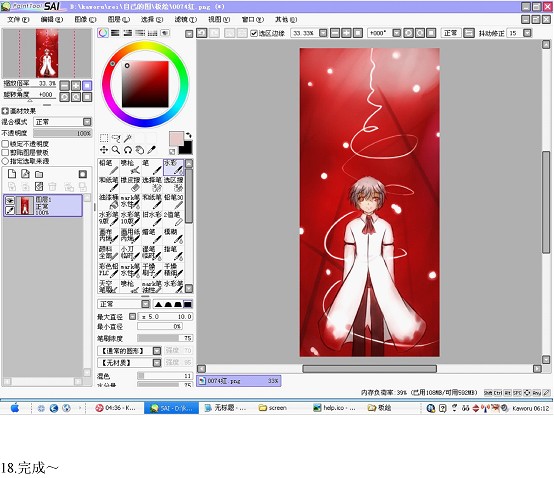Select the zoom magnifier tool
554x478 pixels.
116,150
